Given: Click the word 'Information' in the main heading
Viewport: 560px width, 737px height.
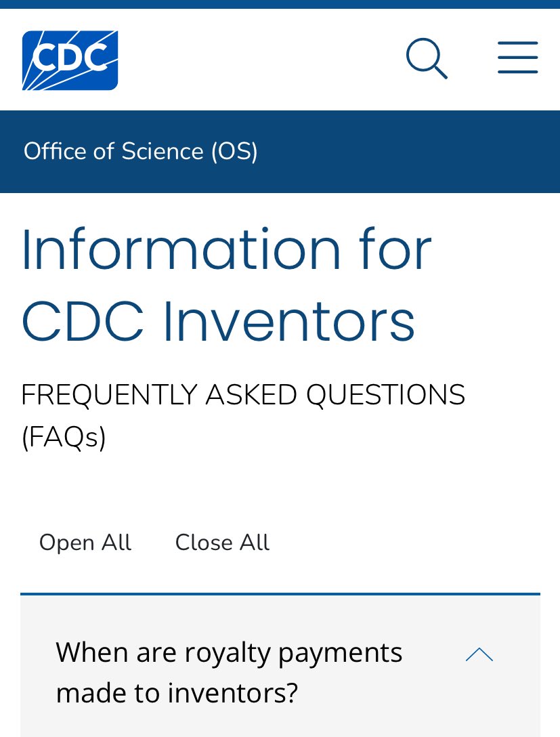Looking at the screenshot, I should pyautogui.click(x=181, y=249).
